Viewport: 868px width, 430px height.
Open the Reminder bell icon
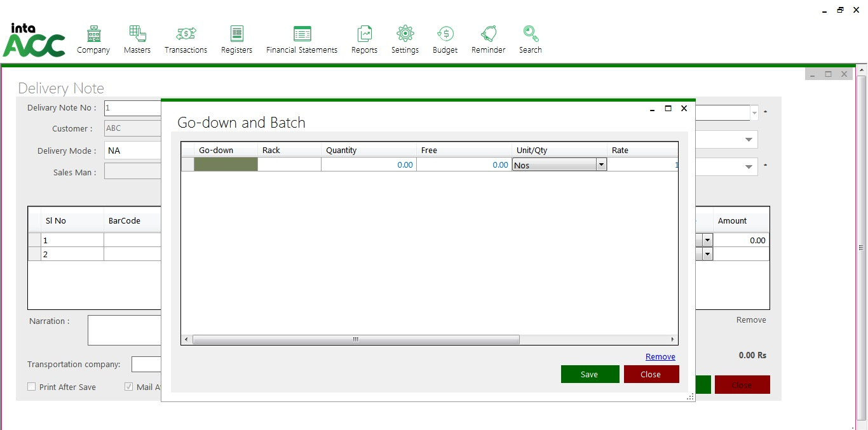[x=488, y=34]
